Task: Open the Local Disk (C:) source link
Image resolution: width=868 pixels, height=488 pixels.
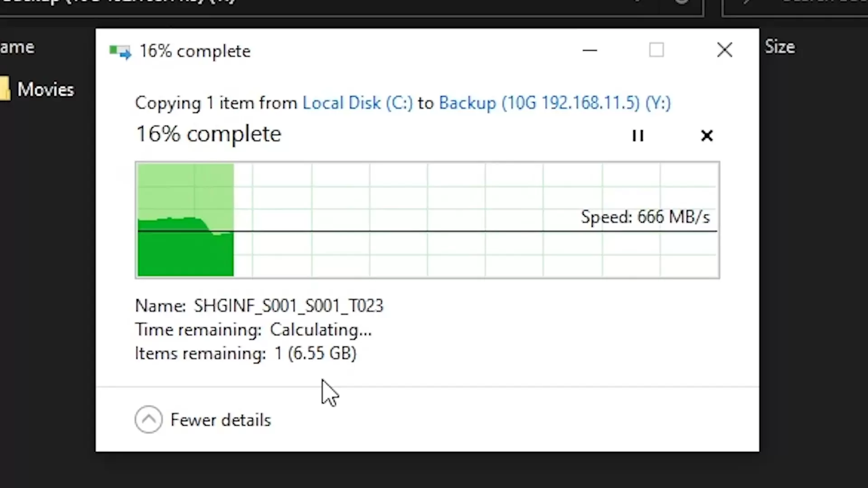Action: point(357,103)
